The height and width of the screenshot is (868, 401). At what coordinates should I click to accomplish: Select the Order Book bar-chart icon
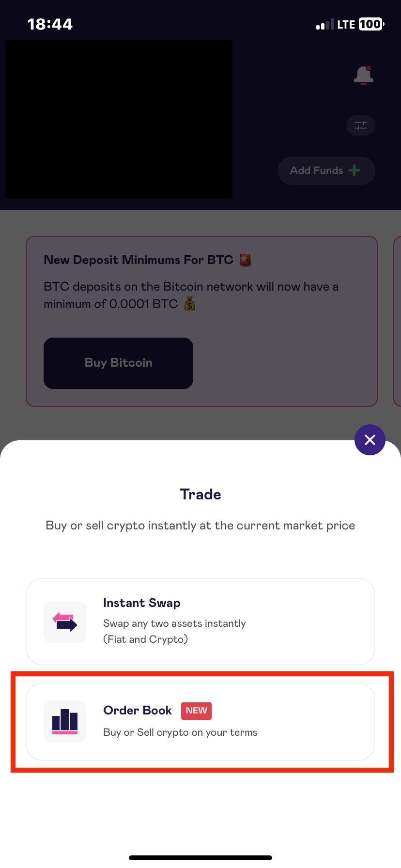pyautogui.click(x=65, y=722)
